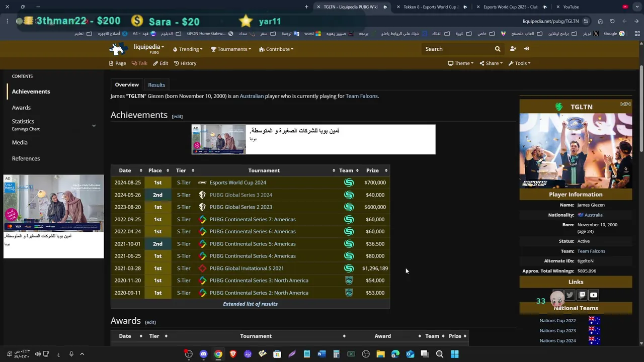Viewport: 644px width, 362px height.
Task: Click Australia flag beside Nations Cup 2023
Action: click(x=594, y=330)
